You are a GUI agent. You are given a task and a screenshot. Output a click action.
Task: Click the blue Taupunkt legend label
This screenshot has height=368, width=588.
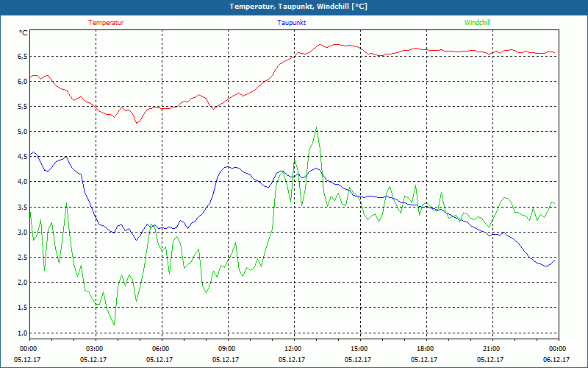291,23
